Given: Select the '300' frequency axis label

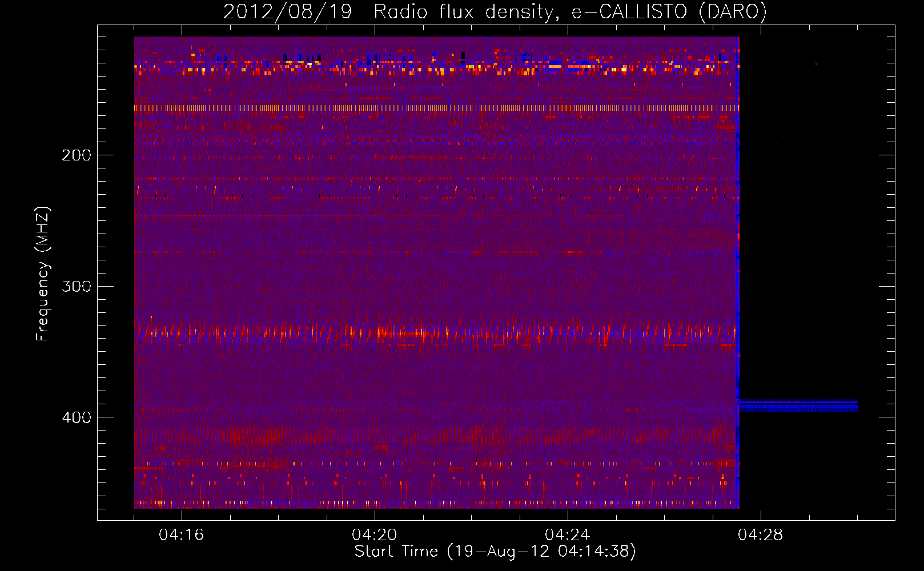Looking at the screenshot, I should (x=77, y=286).
